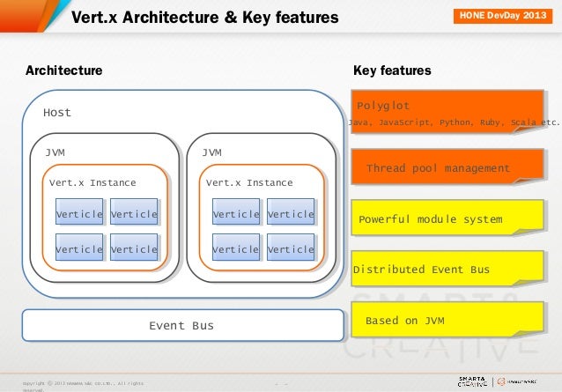562x392 pixels.
Task: Click the HONE DevDay 2013 badge
Action: (x=503, y=16)
